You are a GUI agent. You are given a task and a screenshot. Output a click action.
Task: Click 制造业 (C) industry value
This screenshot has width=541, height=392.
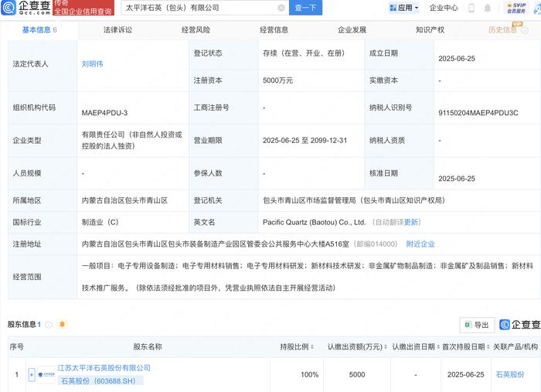[100, 222]
